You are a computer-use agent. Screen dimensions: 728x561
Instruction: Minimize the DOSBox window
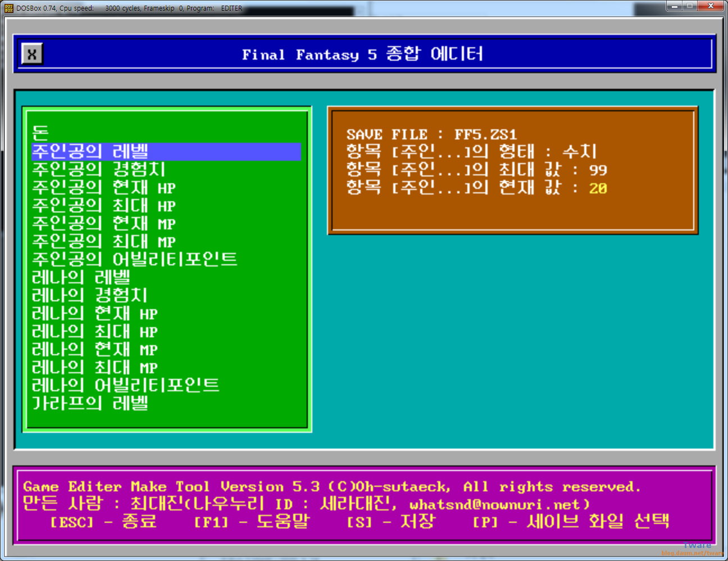click(x=675, y=6)
